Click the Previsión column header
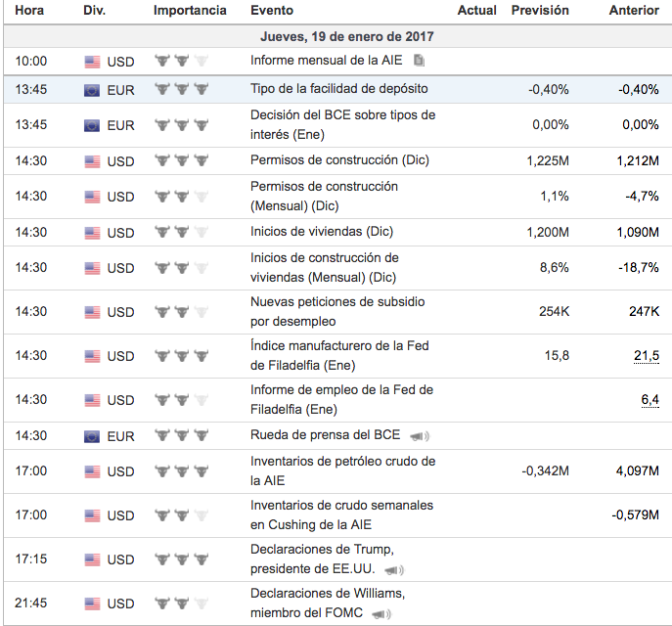The width and height of the screenshot is (672, 626). point(539,11)
